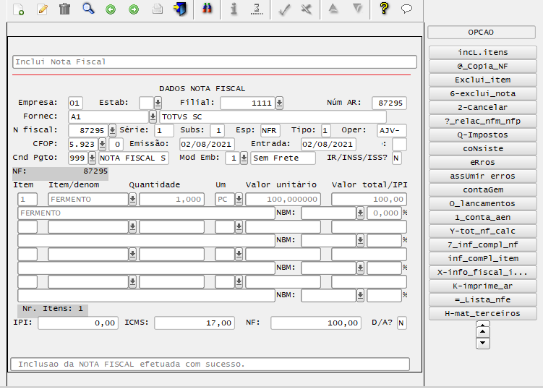Click the 7_inf_compl_nf option
This screenshot has height=392, width=543.
coord(483,244)
